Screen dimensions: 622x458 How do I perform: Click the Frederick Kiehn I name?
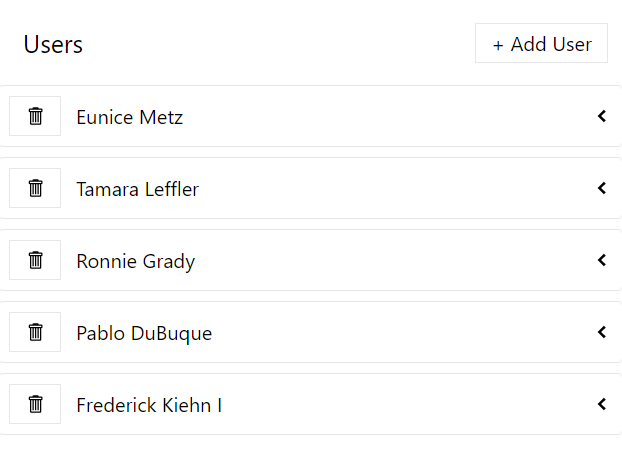click(149, 405)
